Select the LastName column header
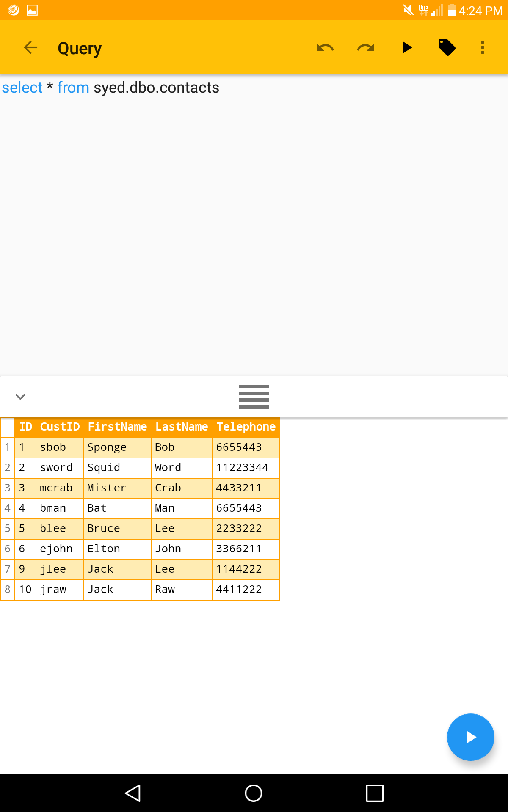This screenshot has width=508, height=812. (x=182, y=427)
